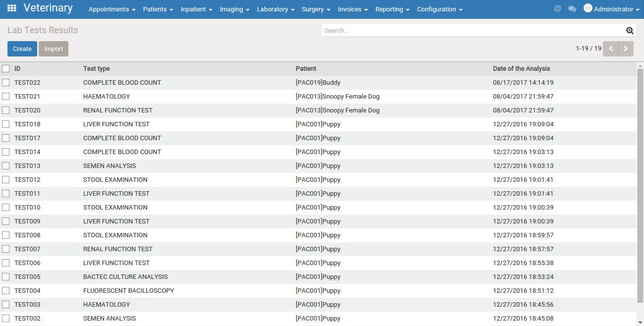Tick the select-all header checkbox
The image size is (644, 326).
[6, 69]
